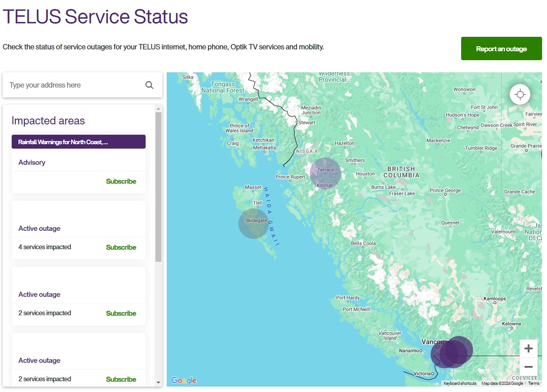Select the 4 services impacted text
This screenshot has width=547, height=392.
click(x=44, y=247)
